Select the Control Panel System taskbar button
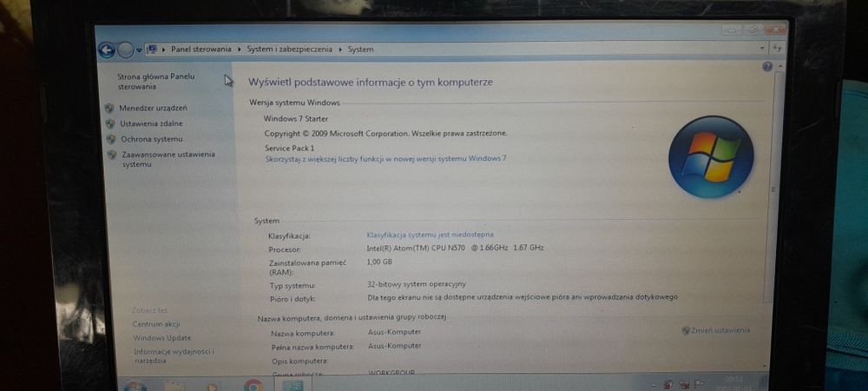 293,385
